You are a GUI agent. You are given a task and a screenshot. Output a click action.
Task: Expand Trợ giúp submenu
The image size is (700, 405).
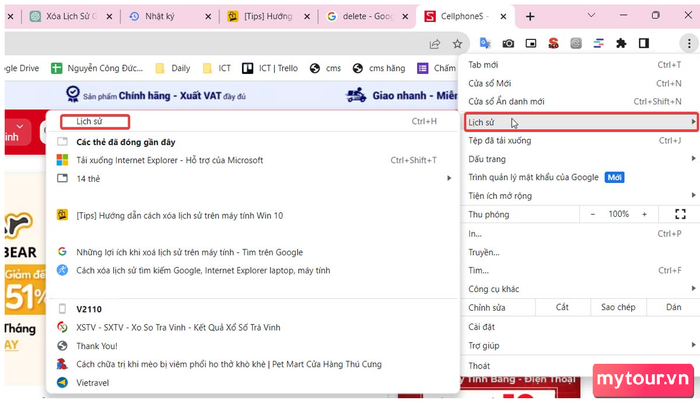(579, 346)
